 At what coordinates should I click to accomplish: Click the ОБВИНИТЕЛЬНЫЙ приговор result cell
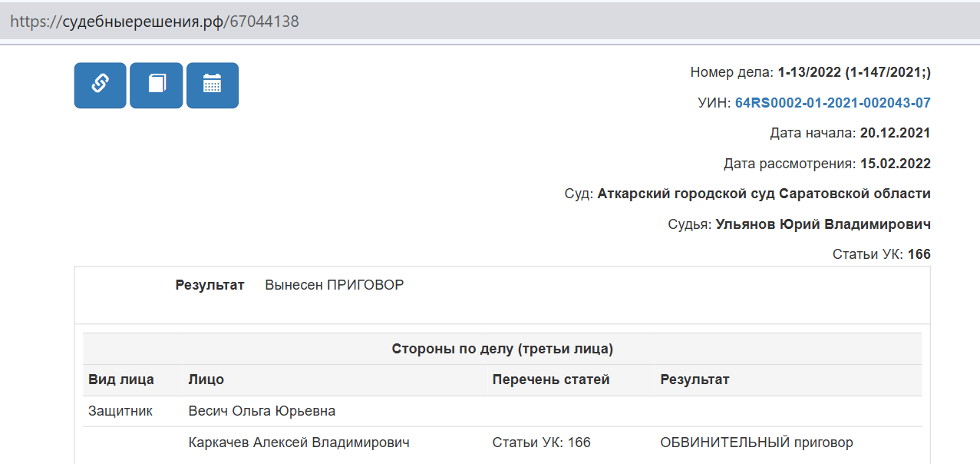pos(756,442)
